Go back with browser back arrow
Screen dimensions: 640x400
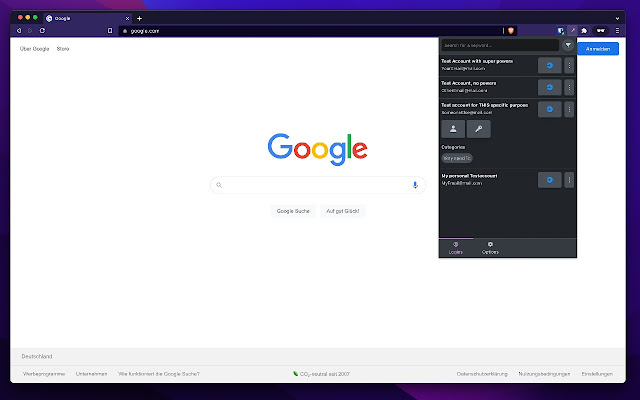19,31
